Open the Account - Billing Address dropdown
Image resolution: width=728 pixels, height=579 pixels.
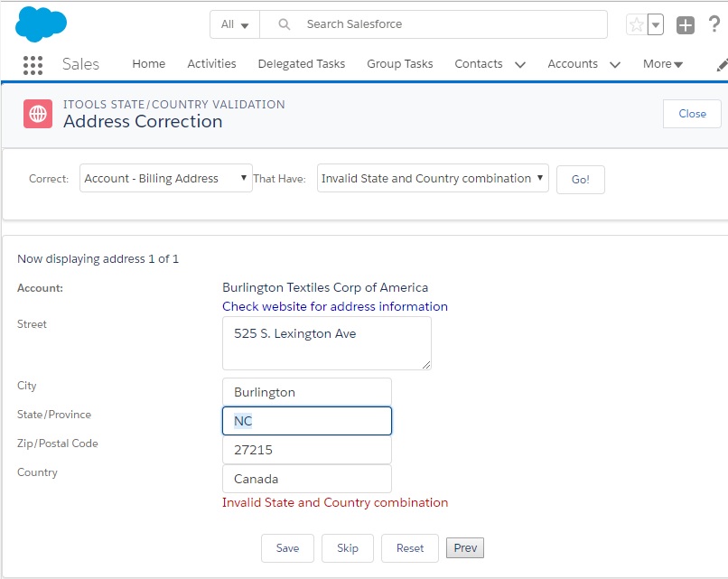[166, 178]
